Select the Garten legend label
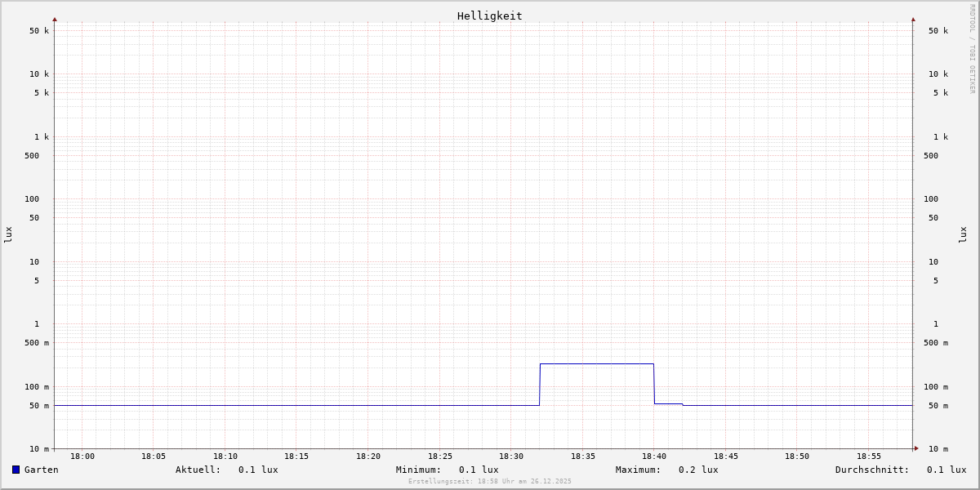The width and height of the screenshot is (980, 490). (x=42, y=470)
